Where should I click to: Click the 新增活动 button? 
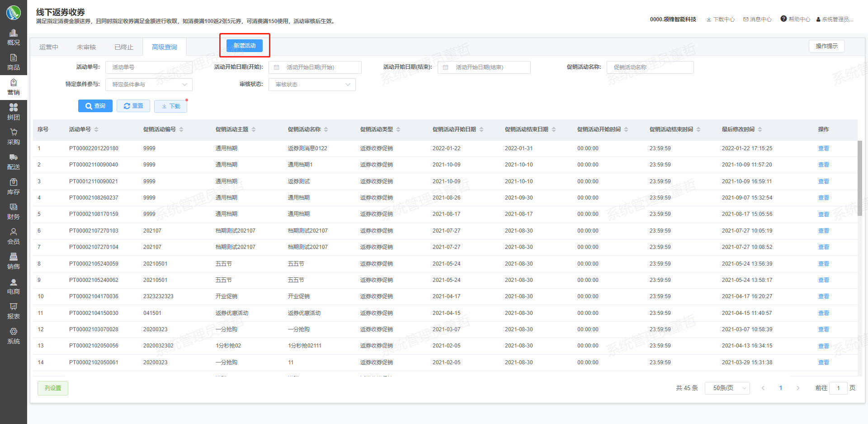[245, 46]
